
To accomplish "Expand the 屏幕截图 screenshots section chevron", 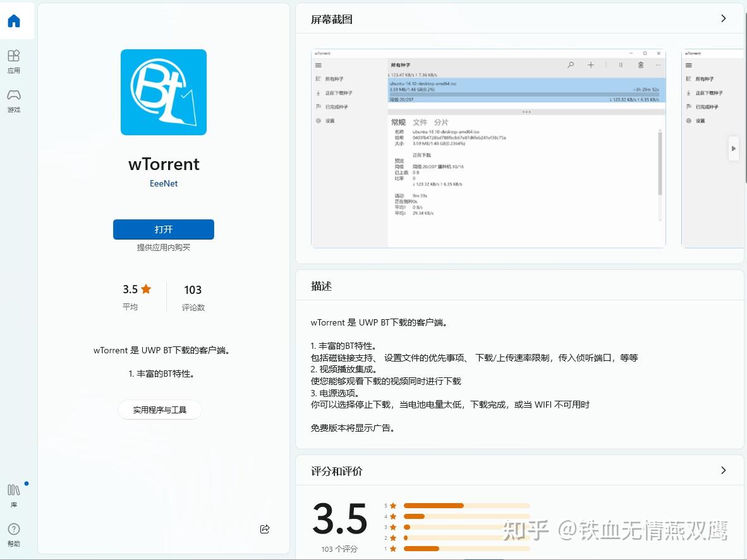I will [724, 18].
